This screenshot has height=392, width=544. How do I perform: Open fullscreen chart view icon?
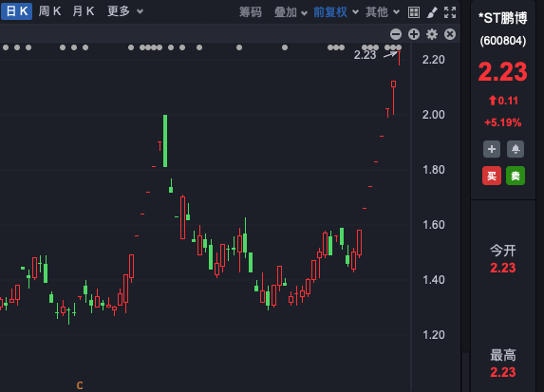pos(450,12)
